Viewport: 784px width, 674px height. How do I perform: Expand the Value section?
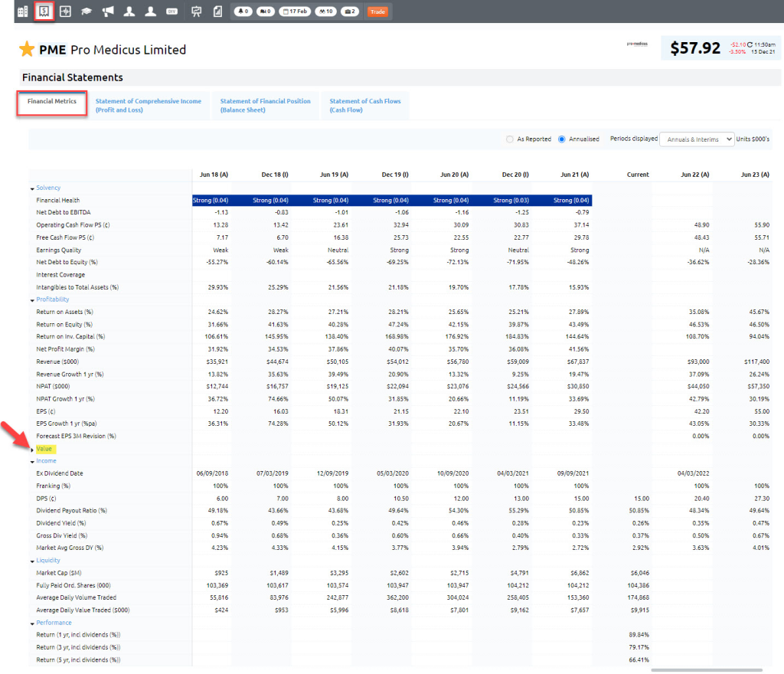pos(42,449)
